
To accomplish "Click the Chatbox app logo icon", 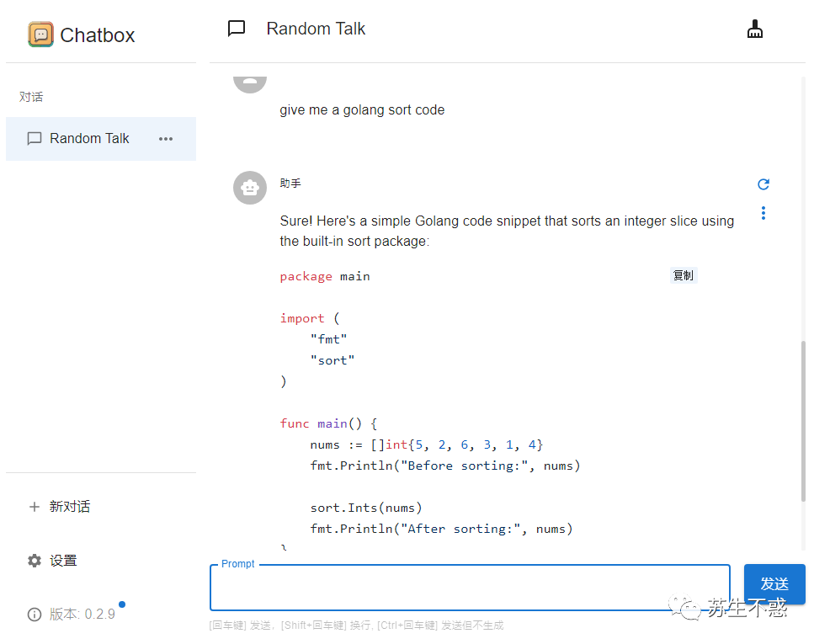I will pyautogui.click(x=40, y=35).
